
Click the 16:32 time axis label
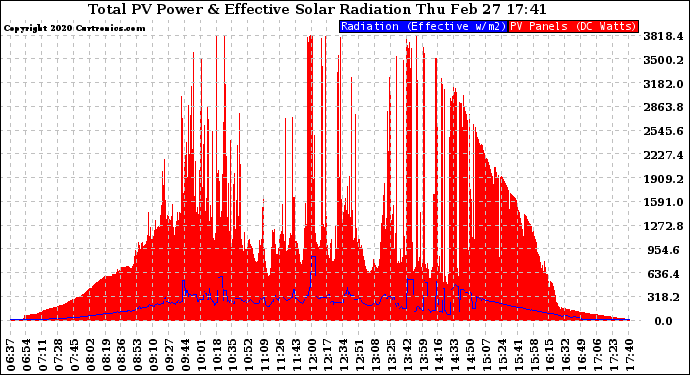tap(566, 355)
